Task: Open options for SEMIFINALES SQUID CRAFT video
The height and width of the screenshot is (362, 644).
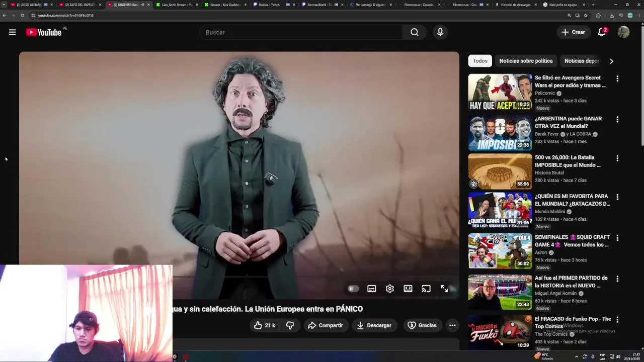Action: (617, 238)
